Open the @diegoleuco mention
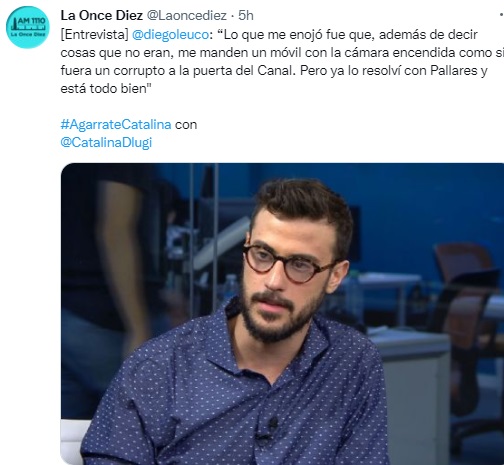 coord(170,35)
